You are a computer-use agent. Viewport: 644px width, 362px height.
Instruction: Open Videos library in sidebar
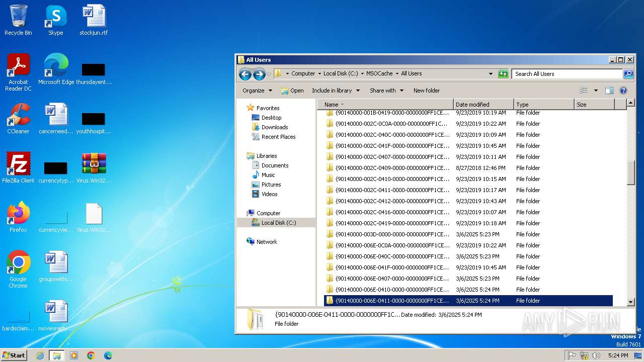[x=265, y=194]
